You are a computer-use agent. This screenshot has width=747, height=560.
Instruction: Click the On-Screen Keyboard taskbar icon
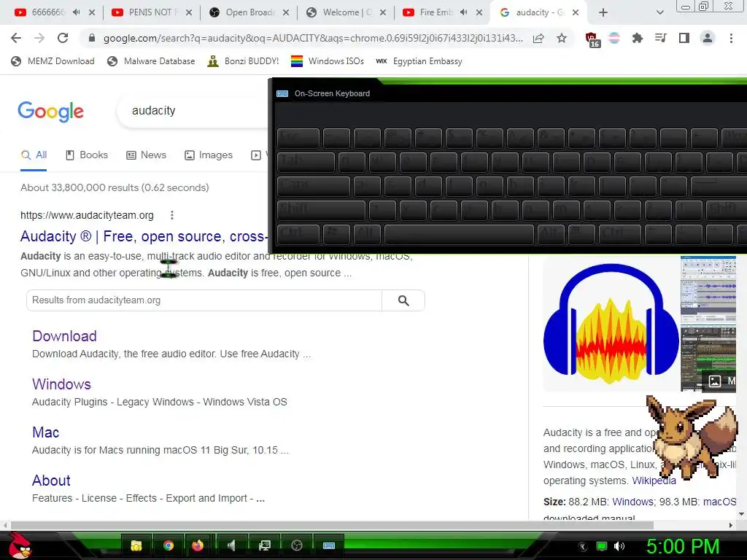329,545
